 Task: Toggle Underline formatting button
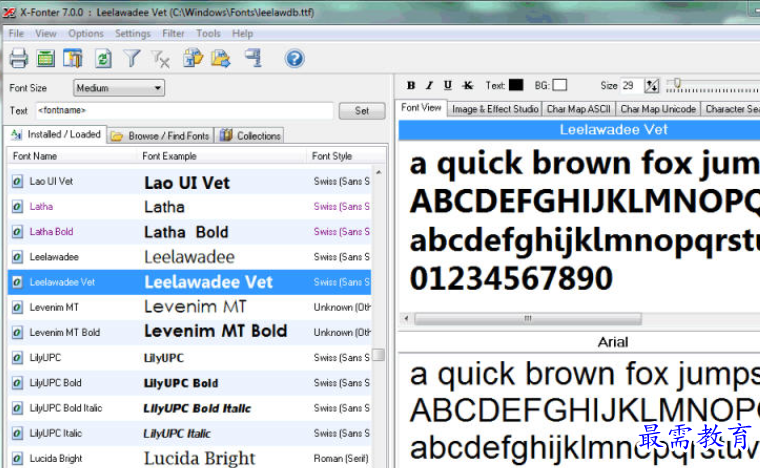tap(447, 85)
